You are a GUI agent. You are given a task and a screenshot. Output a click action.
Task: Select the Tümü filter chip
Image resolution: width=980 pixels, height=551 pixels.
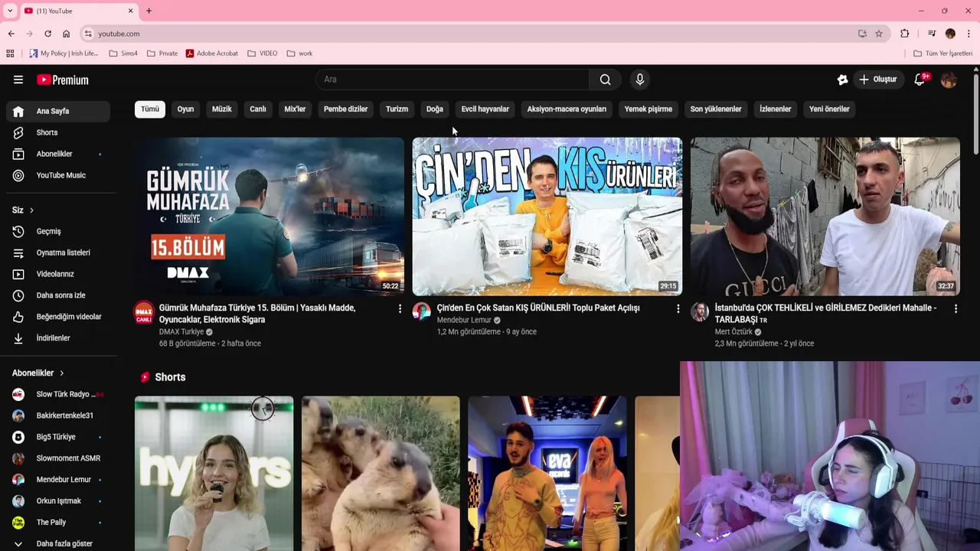150,109
